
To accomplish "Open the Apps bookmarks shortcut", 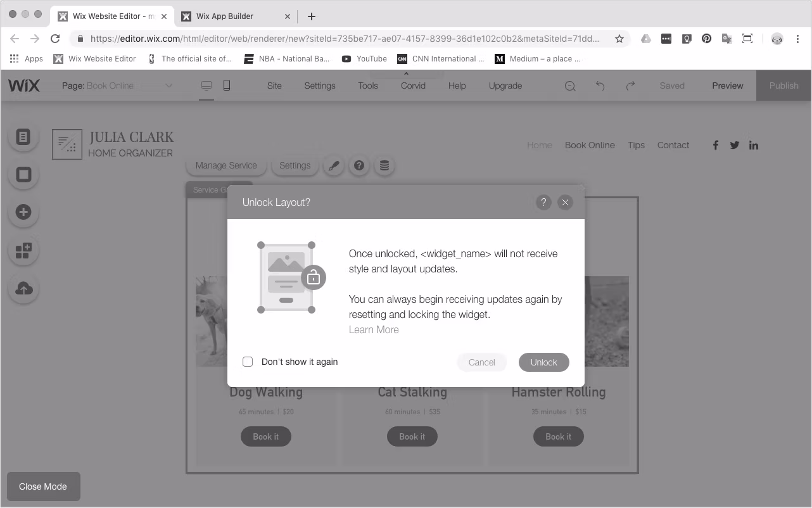I will [x=27, y=59].
